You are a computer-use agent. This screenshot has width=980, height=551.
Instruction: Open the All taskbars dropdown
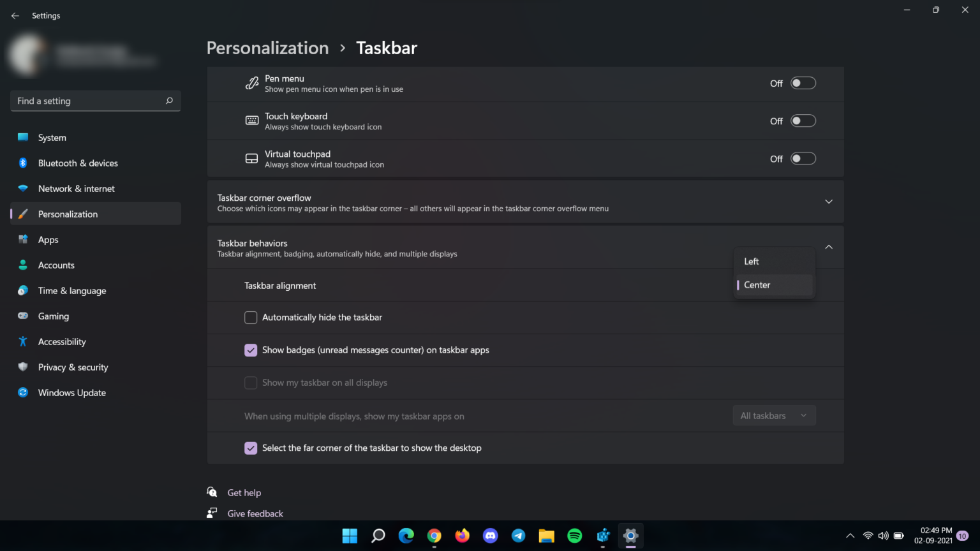pyautogui.click(x=774, y=415)
